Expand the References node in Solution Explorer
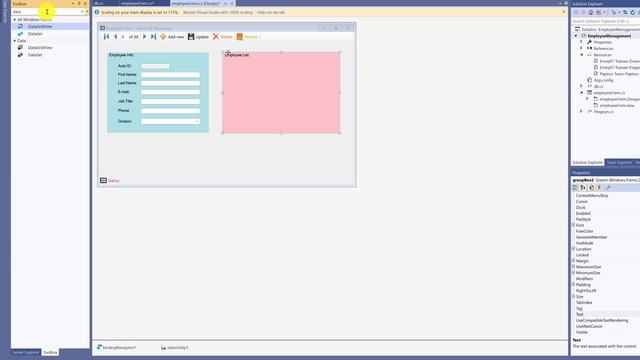 pyautogui.click(x=582, y=48)
